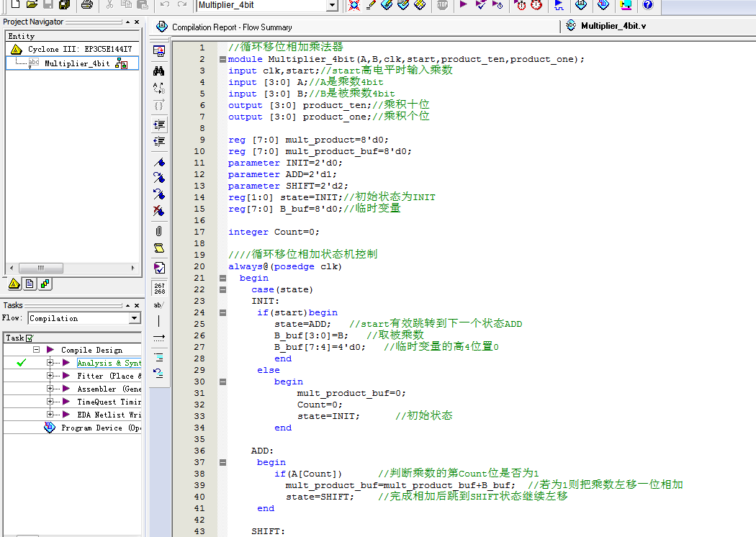Collapse code fold at line 2 module
Image resolution: width=756 pixels, height=537 pixels.
222,59
